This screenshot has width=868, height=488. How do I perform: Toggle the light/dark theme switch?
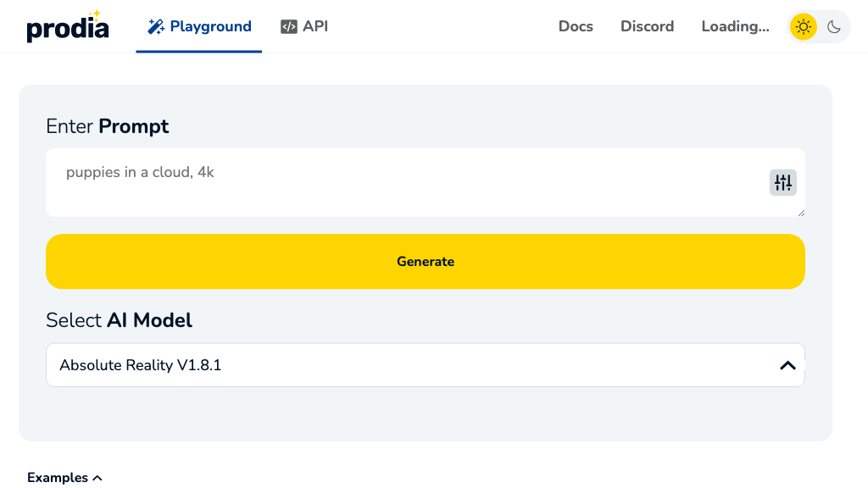(x=819, y=27)
